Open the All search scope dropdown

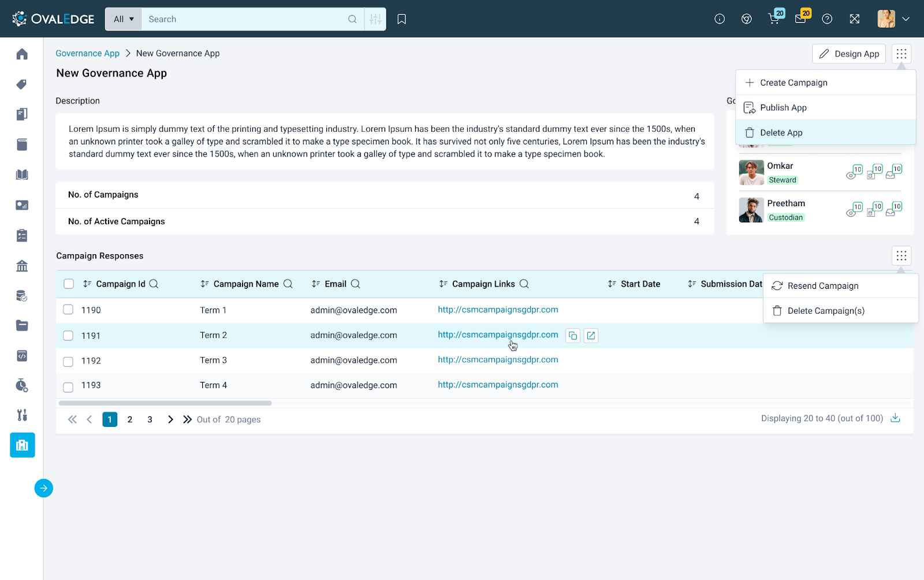[124, 19]
